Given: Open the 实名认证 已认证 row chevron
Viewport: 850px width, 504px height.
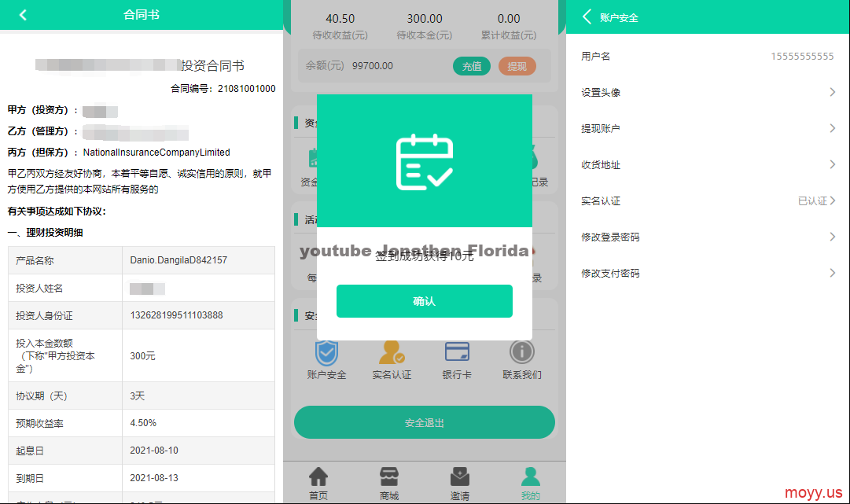Looking at the screenshot, I should click(x=833, y=200).
